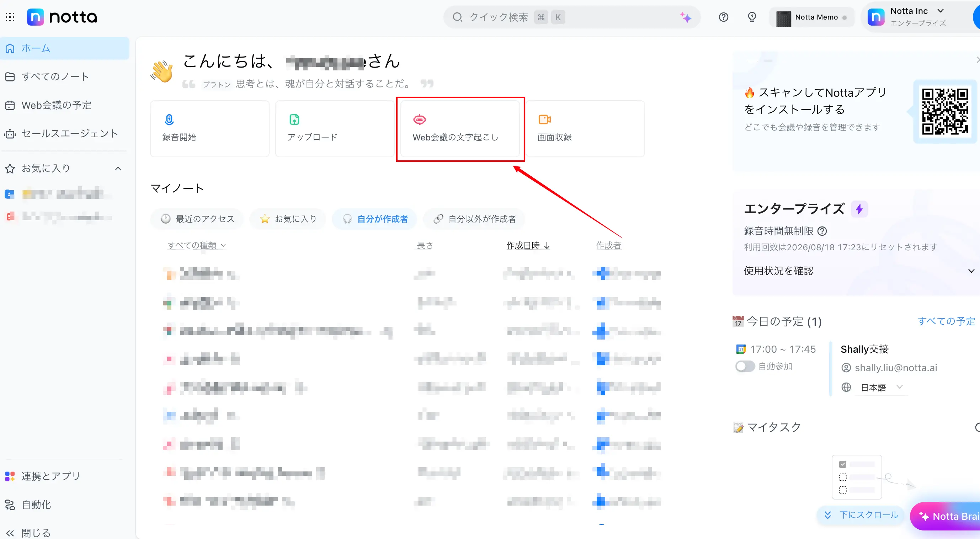980x539 pixels.
Task: Expand 使用状況を確認 chevron
Action: coord(971,271)
